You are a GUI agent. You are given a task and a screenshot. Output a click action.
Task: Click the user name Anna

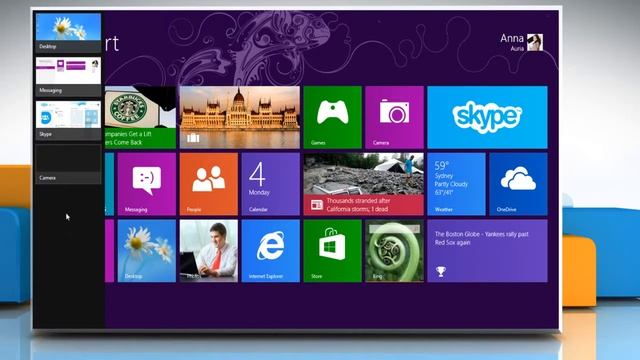coord(512,38)
